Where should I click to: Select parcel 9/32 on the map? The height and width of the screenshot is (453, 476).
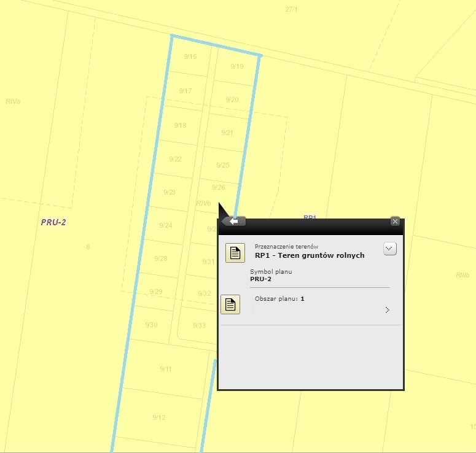[x=205, y=293]
